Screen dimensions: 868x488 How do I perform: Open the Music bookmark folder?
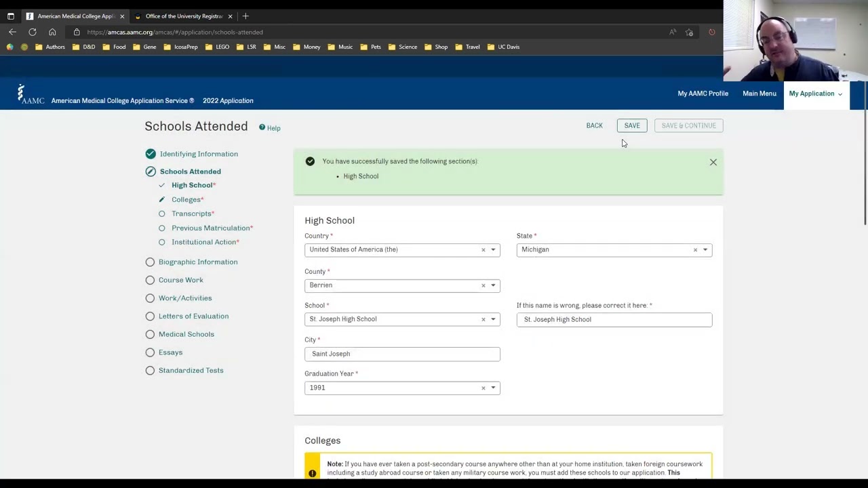pos(340,47)
